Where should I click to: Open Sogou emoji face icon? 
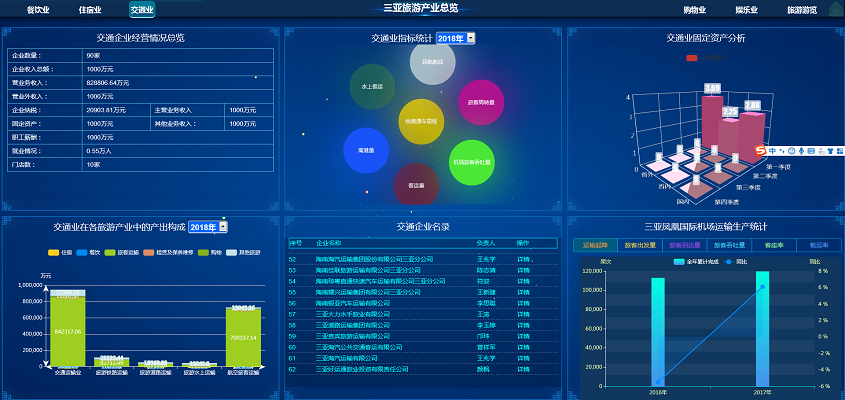[792, 151]
